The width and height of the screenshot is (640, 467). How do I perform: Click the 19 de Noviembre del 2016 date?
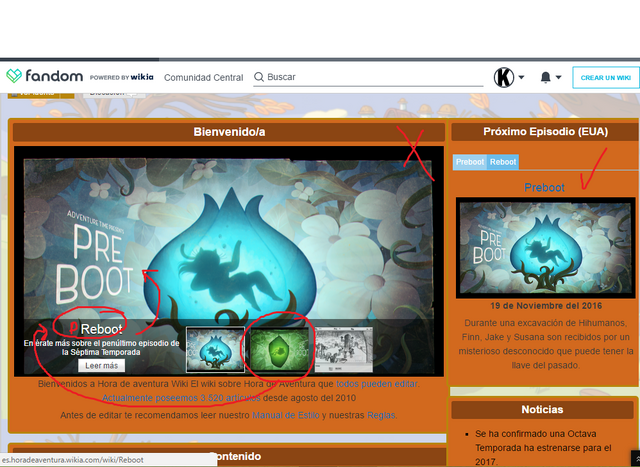click(x=546, y=306)
